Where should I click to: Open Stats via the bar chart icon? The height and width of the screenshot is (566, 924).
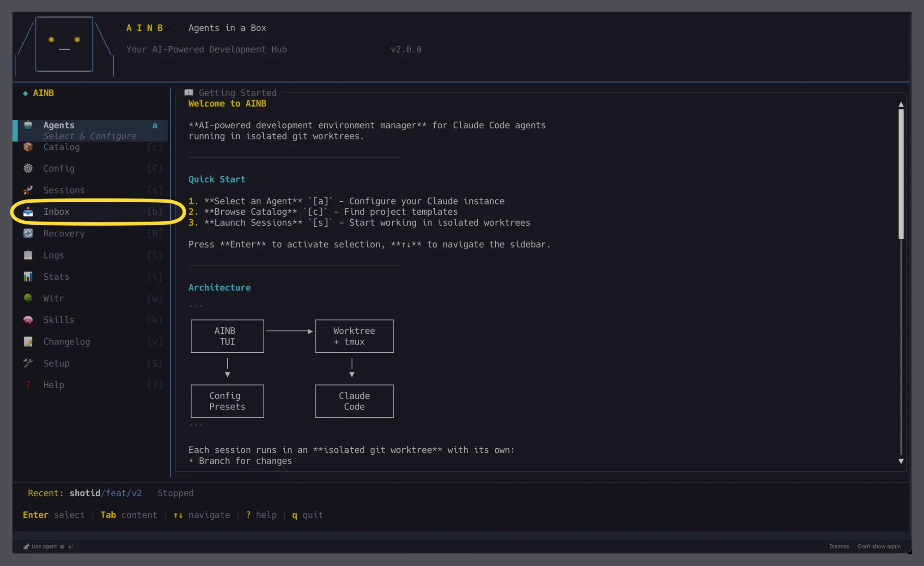28,277
